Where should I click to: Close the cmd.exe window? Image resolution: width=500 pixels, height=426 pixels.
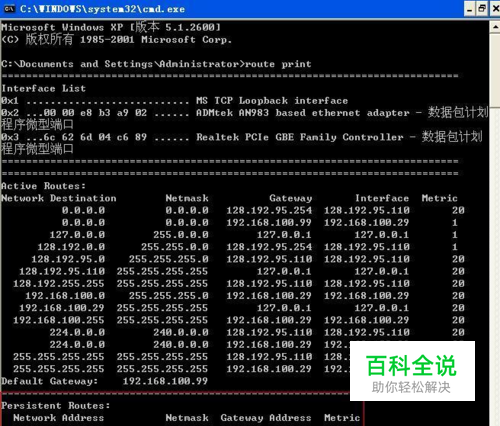(x=495, y=9)
